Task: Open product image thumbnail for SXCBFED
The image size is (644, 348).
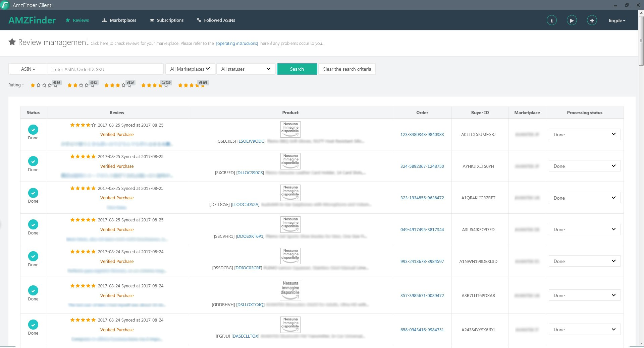Action: [x=290, y=161]
